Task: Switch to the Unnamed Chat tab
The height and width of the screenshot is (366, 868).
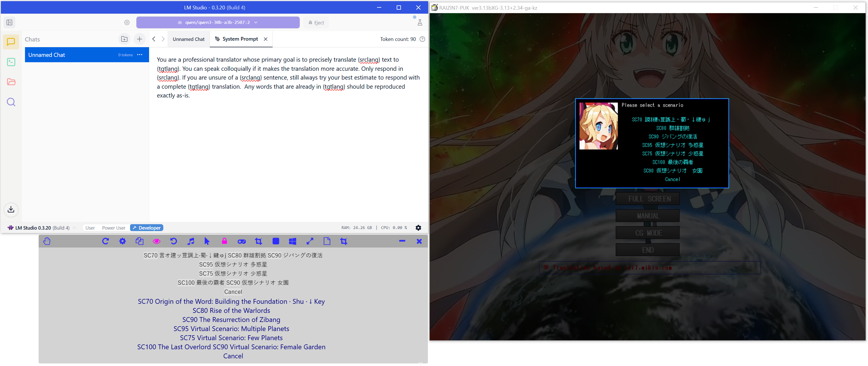Action: (188, 39)
